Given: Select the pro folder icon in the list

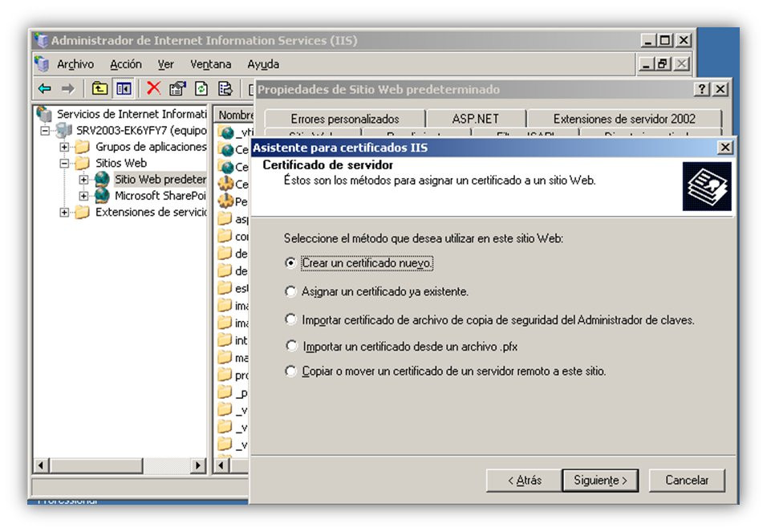Looking at the screenshot, I should coord(225,375).
